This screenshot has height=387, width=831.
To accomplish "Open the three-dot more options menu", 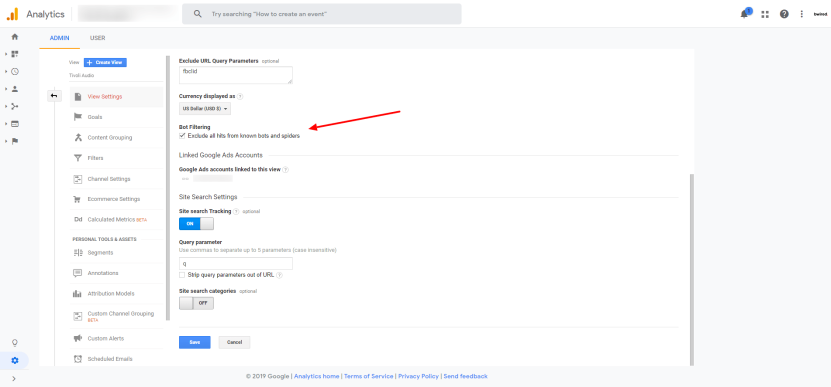I will point(802,14).
